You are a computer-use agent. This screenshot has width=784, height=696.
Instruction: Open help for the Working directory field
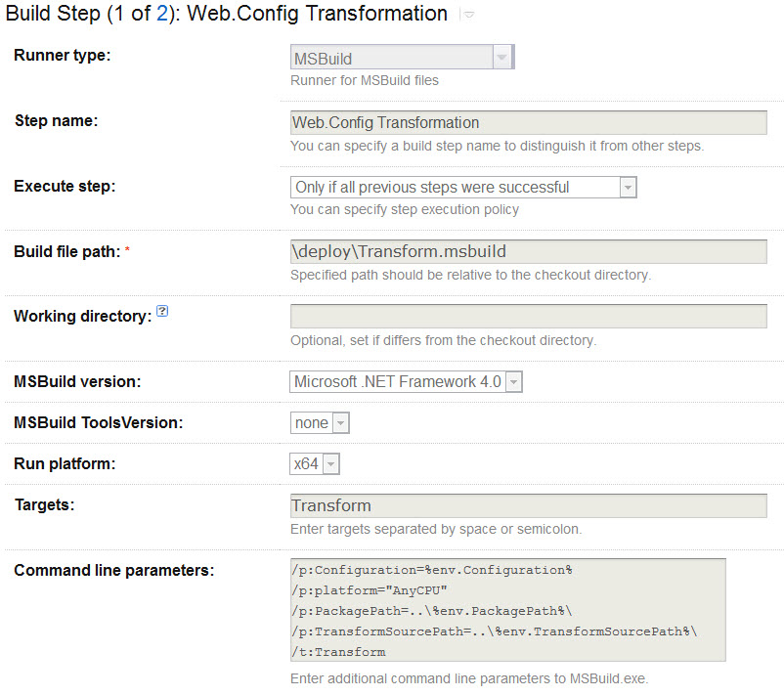click(x=162, y=310)
